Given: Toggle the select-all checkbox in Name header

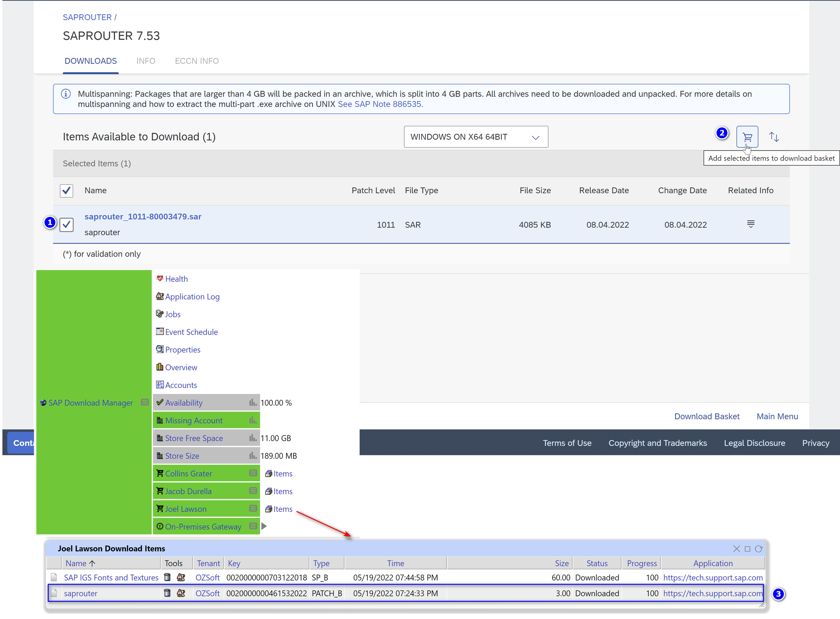Looking at the screenshot, I should tap(67, 191).
